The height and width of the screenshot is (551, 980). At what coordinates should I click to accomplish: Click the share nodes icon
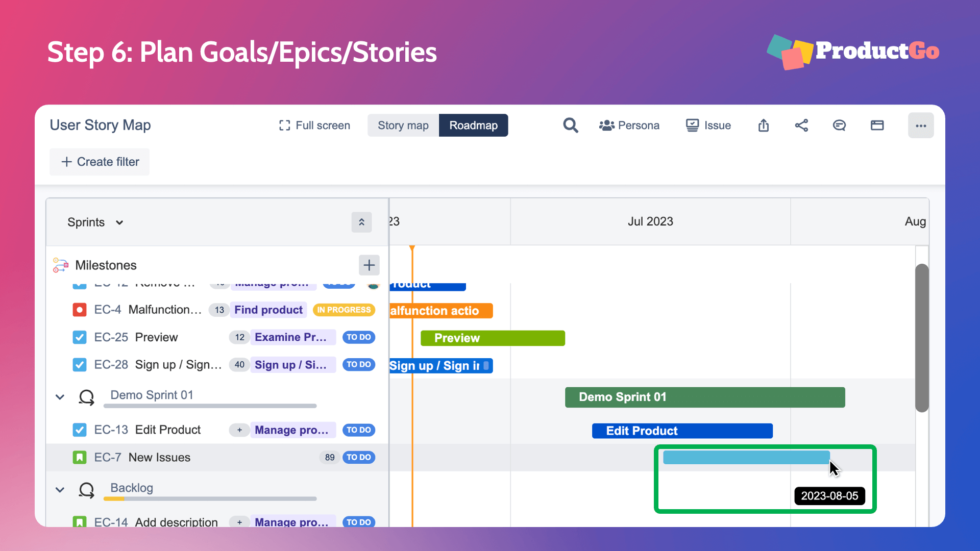801,126
